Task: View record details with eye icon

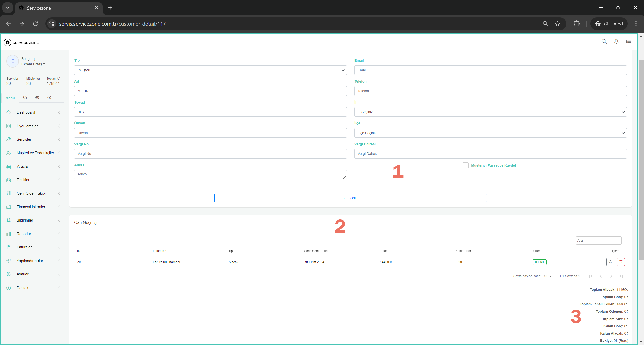Action: pyautogui.click(x=610, y=262)
